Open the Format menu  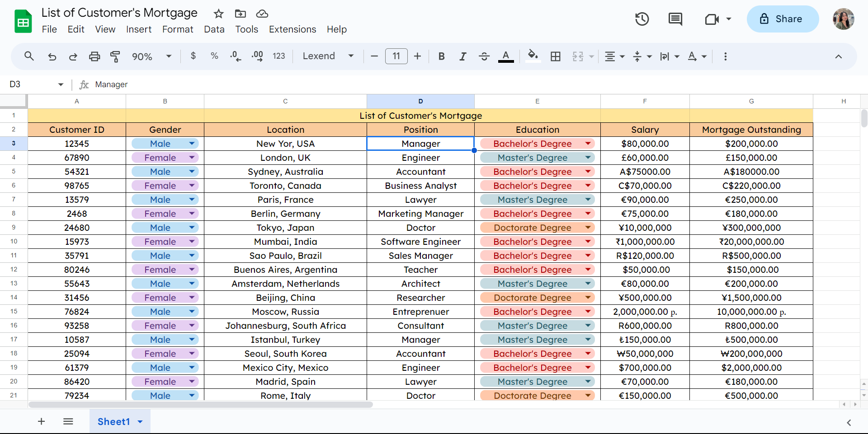(178, 29)
